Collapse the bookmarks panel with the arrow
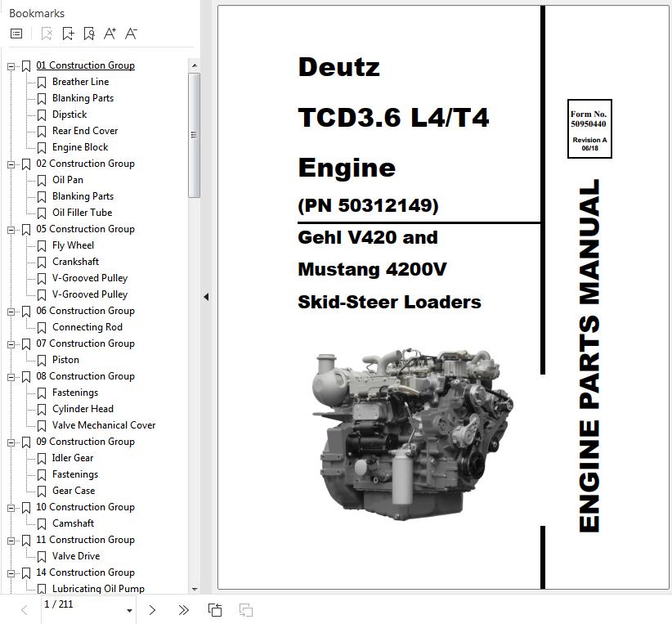 click(x=206, y=297)
